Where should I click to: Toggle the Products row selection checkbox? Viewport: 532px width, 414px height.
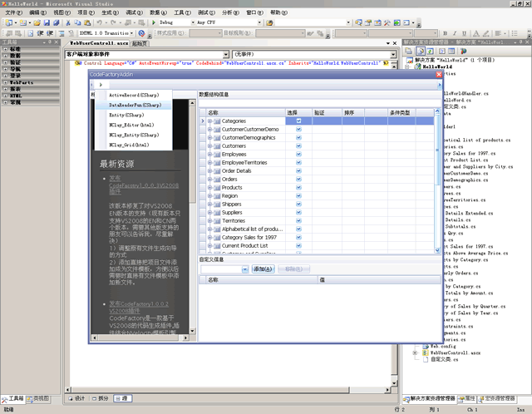click(298, 187)
